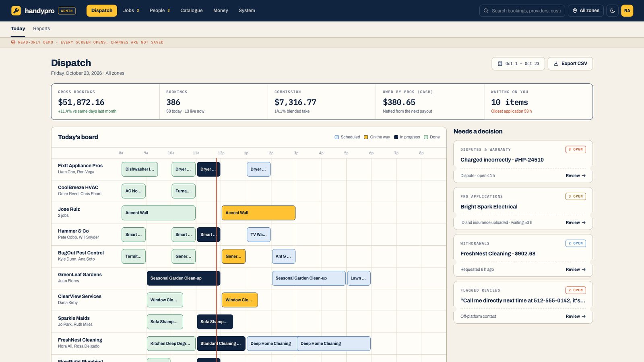Click the calendar icon in date range
644x362 pixels.
tap(500, 64)
